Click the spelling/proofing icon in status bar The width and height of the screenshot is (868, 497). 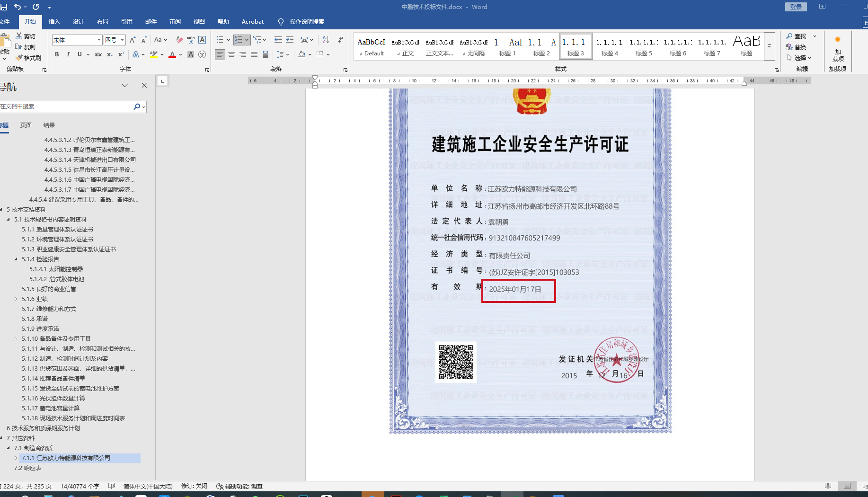pos(112,486)
